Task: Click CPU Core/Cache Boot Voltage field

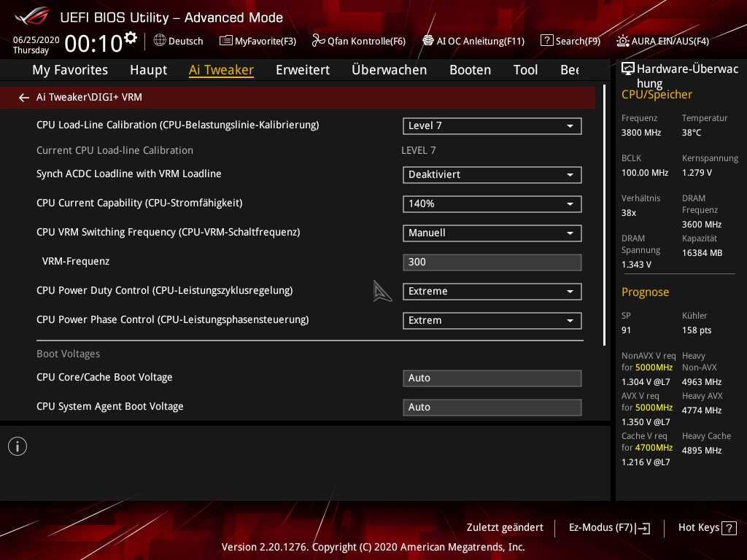Action: [492, 378]
